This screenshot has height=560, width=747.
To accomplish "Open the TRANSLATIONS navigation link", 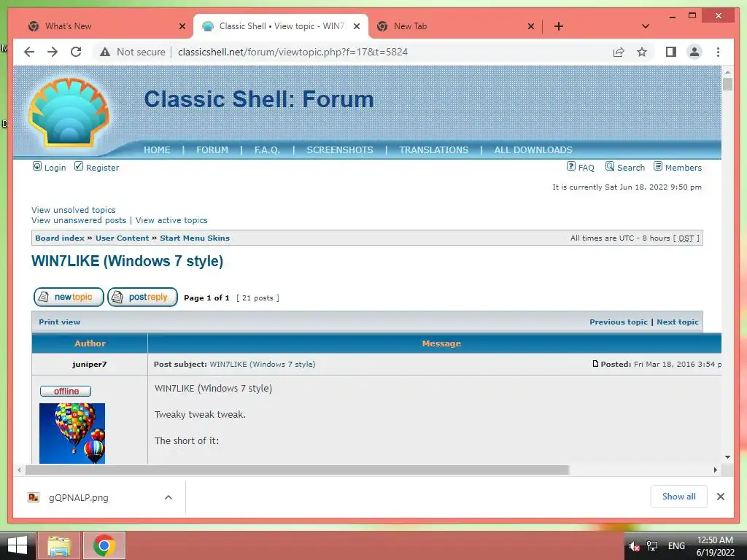I will (433, 150).
